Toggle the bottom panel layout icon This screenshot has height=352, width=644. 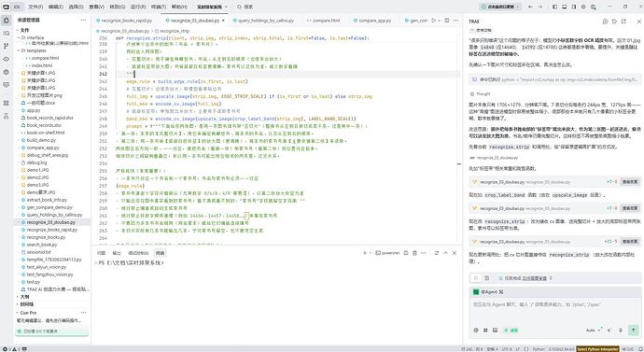pyautogui.click(x=565, y=7)
